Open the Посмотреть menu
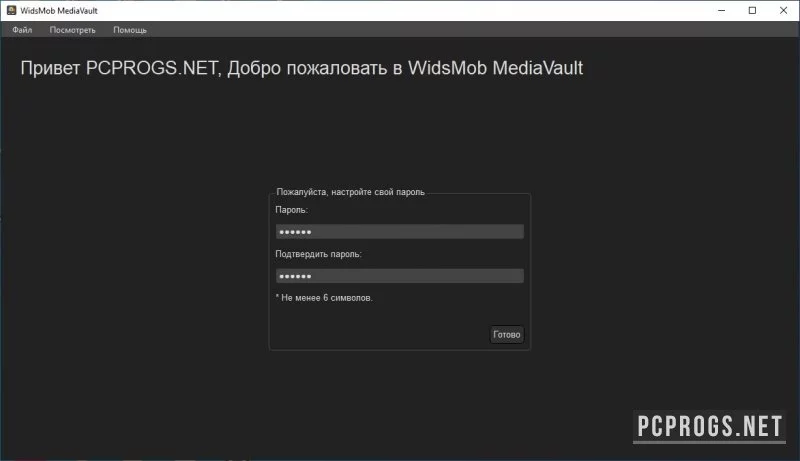The height and width of the screenshot is (461, 800). pyautogui.click(x=72, y=30)
